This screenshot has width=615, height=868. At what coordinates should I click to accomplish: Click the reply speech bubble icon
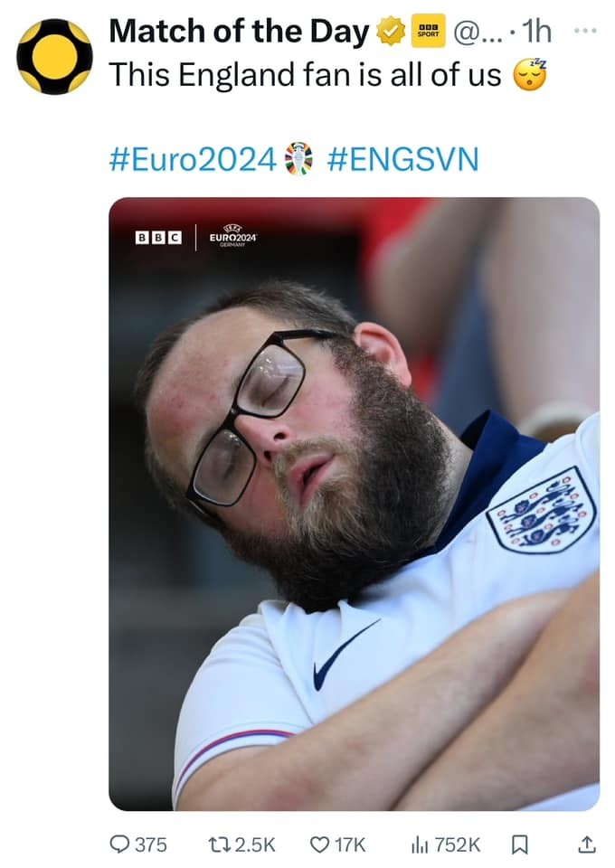coord(119,844)
